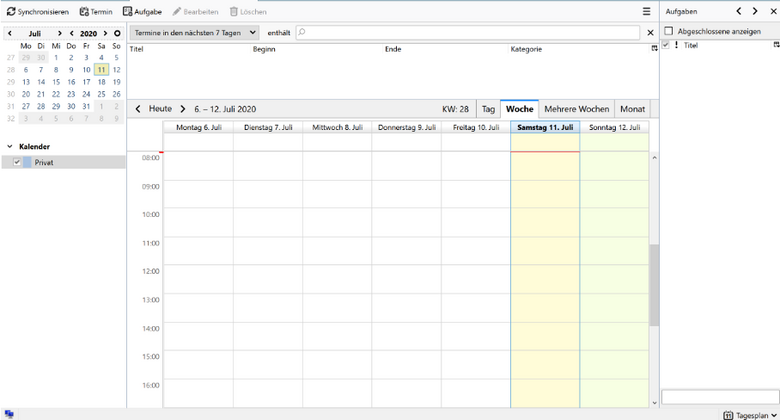Go to next week arrow
Viewport: 780px width, 420px height.
(183, 109)
